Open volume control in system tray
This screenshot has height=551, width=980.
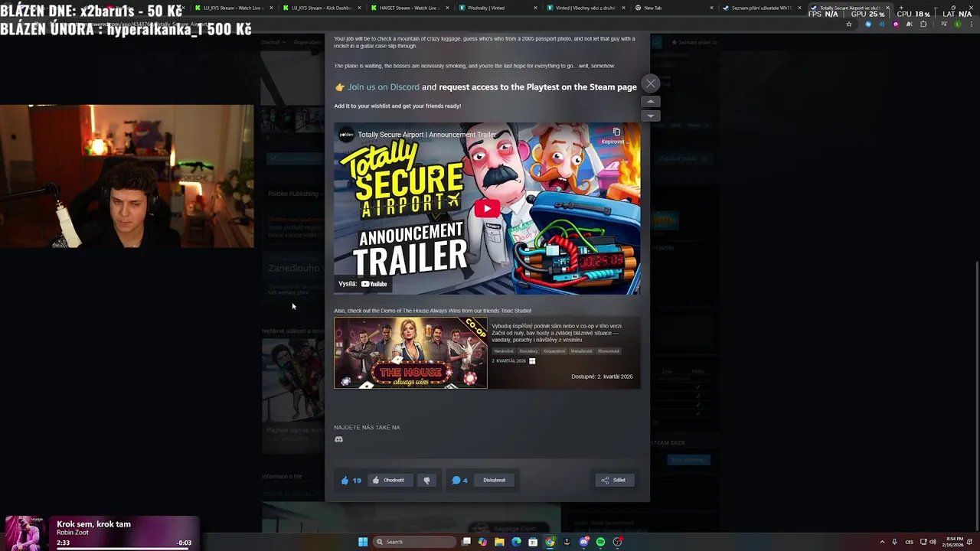[x=933, y=542]
